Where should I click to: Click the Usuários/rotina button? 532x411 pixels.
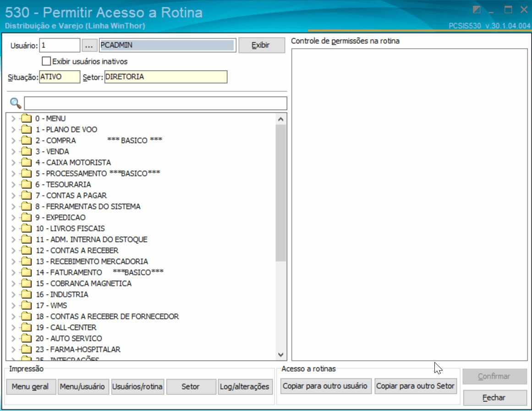[x=138, y=387]
